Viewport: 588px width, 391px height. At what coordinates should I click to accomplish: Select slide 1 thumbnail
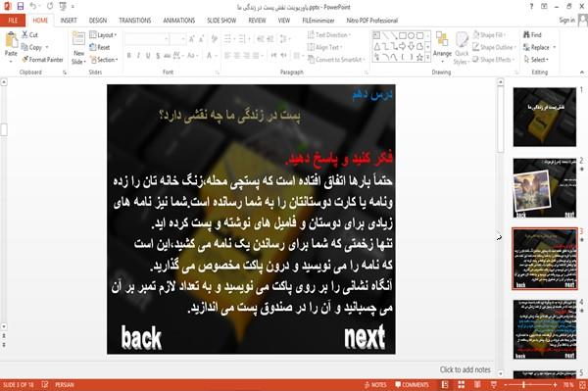click(545, 117)
